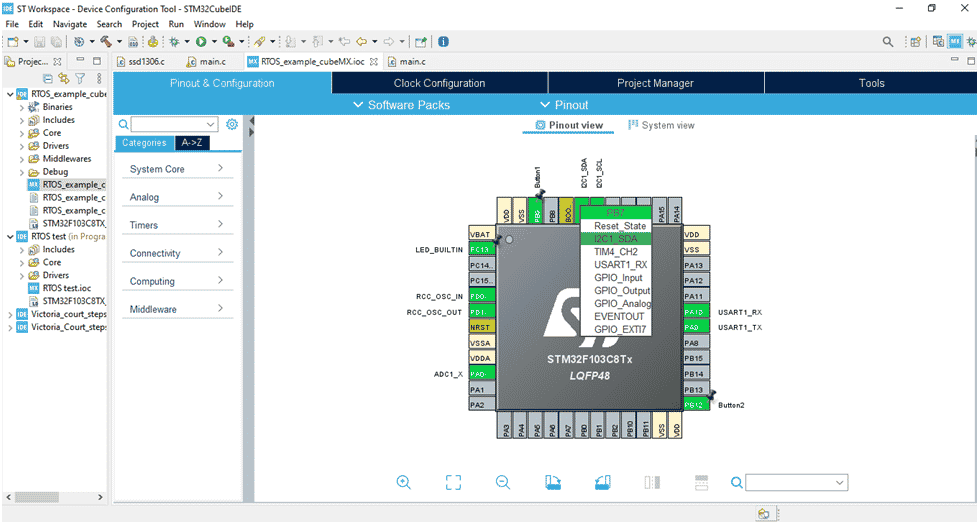Open categories settings gear icon

coord(232,124)
